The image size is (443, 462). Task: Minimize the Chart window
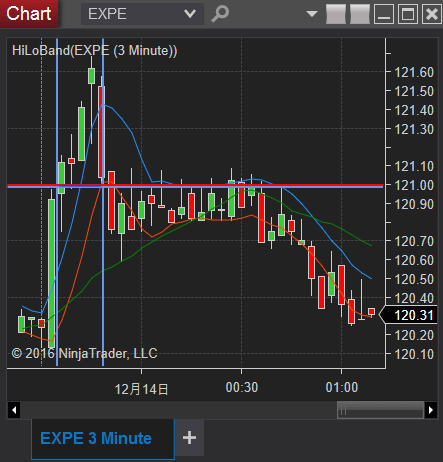coord(384,14)
